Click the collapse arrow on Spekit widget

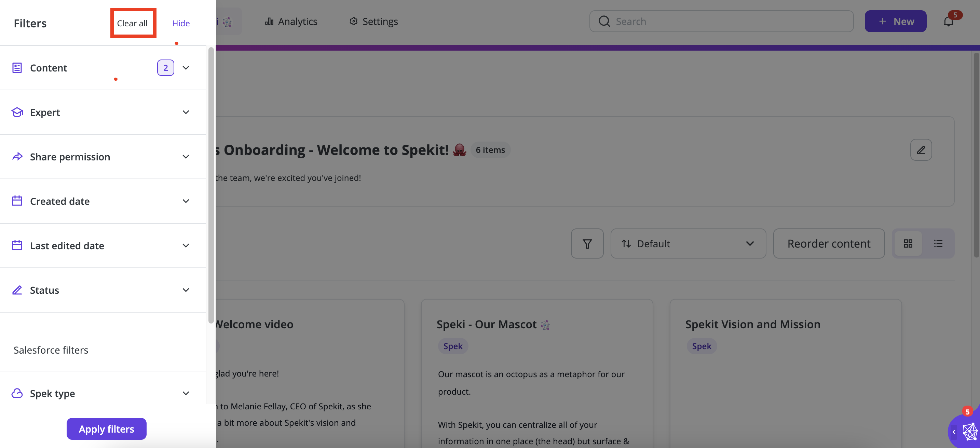(x=954, y=432)
